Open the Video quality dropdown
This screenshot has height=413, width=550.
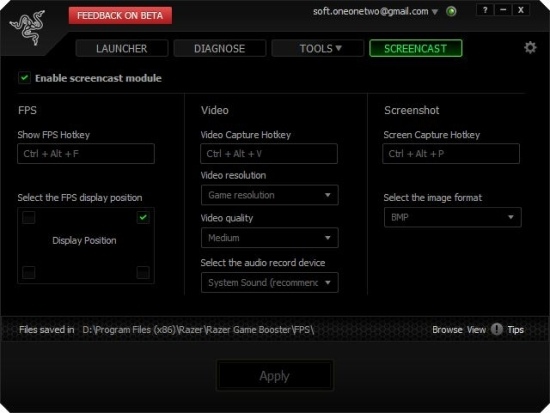point(270,238)
